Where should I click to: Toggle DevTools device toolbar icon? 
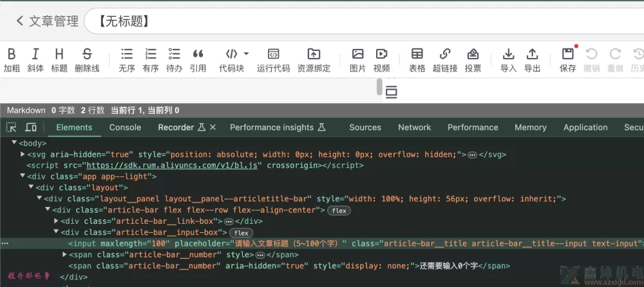pos(31,127)
